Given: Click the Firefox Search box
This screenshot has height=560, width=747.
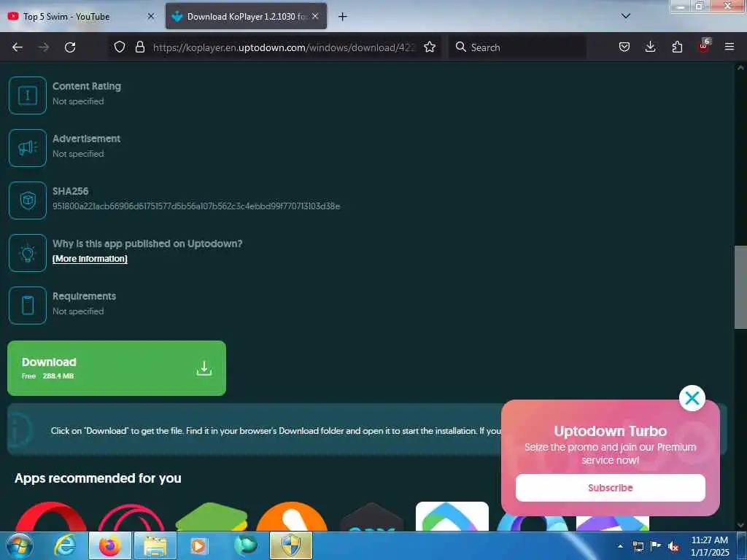Looking at the screenshot, I should click(x=517, y=47).
